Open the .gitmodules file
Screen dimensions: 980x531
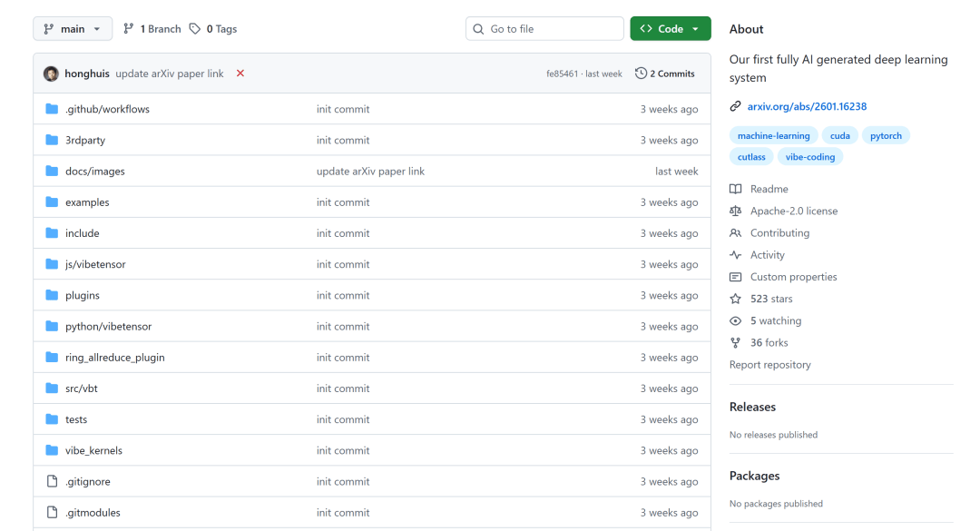[x=93, y=513]
